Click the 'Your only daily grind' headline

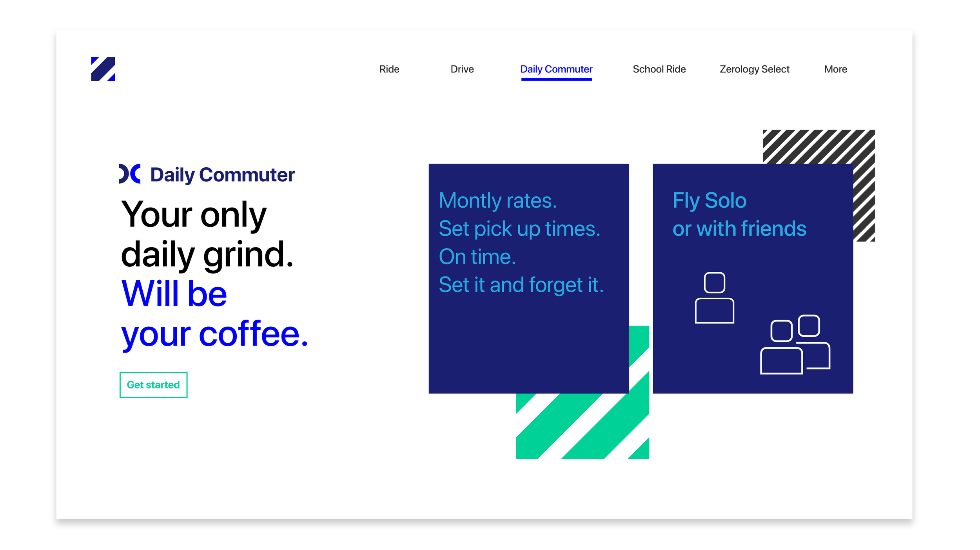tap(207, 234)
